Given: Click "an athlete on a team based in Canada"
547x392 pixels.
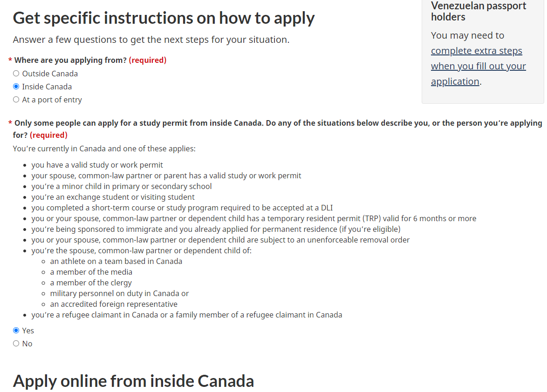Looking at the screenshot, I should click(116, 261).
